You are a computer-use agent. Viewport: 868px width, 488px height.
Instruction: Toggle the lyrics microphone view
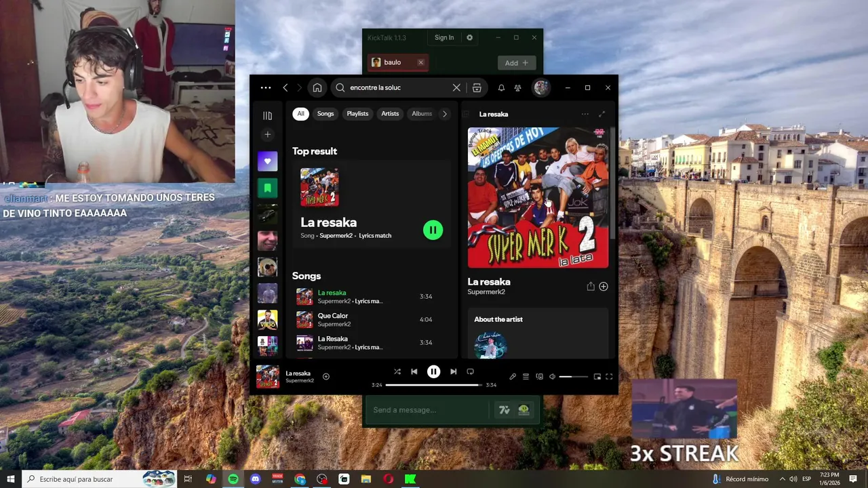(513, 376)
